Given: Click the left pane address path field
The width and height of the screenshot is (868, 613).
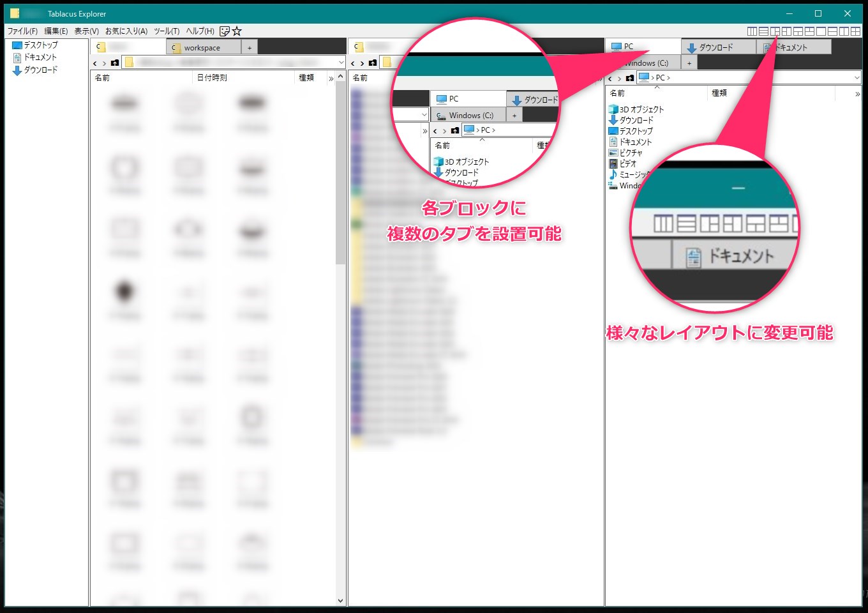Looking at the screenshot, I should click(x=234, y=63).
